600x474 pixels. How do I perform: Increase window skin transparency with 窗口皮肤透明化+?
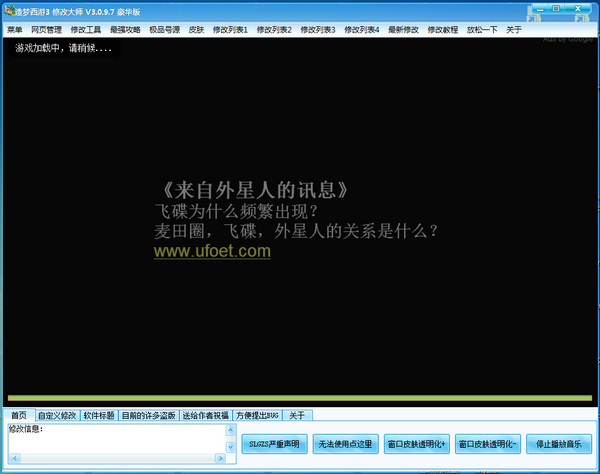[416, 443]
